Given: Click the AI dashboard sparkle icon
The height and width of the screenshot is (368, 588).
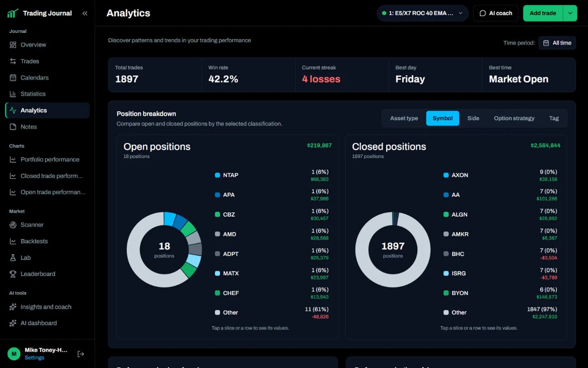Looking at the screenshot, I should pos(13,323).
